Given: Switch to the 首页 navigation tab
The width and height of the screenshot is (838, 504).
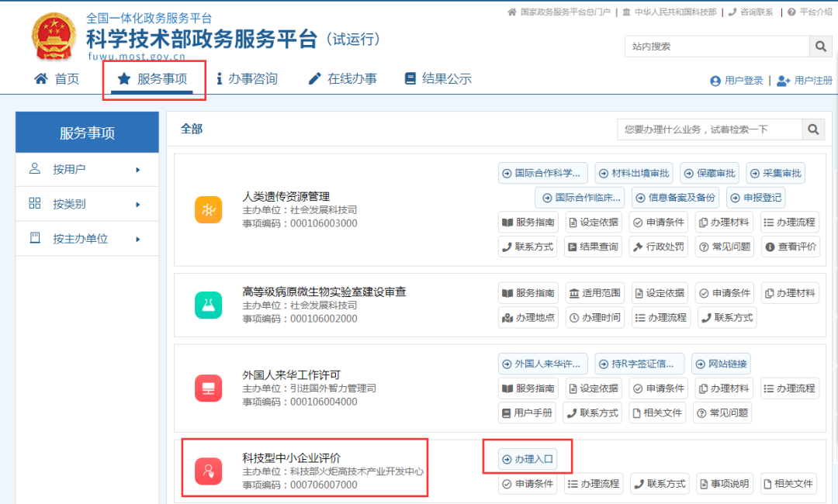Looking at the screenshot, I should 57,79.
